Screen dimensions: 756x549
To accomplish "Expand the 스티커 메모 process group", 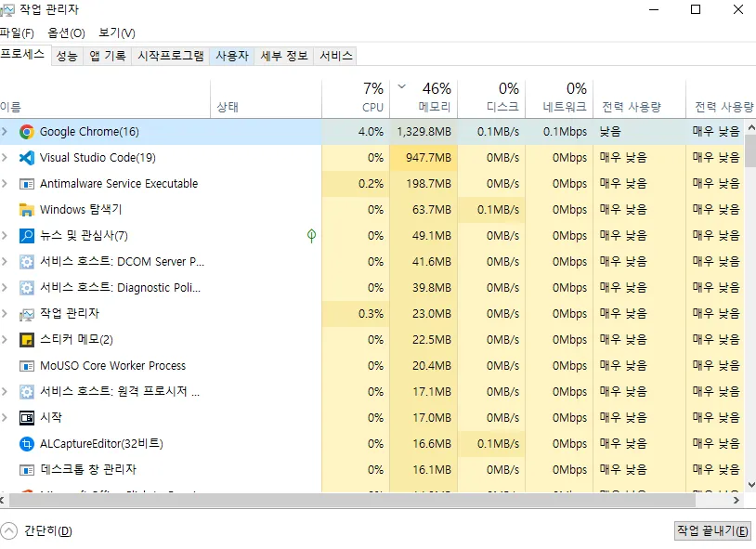I will pyautogui.click(x=6, y=340).
